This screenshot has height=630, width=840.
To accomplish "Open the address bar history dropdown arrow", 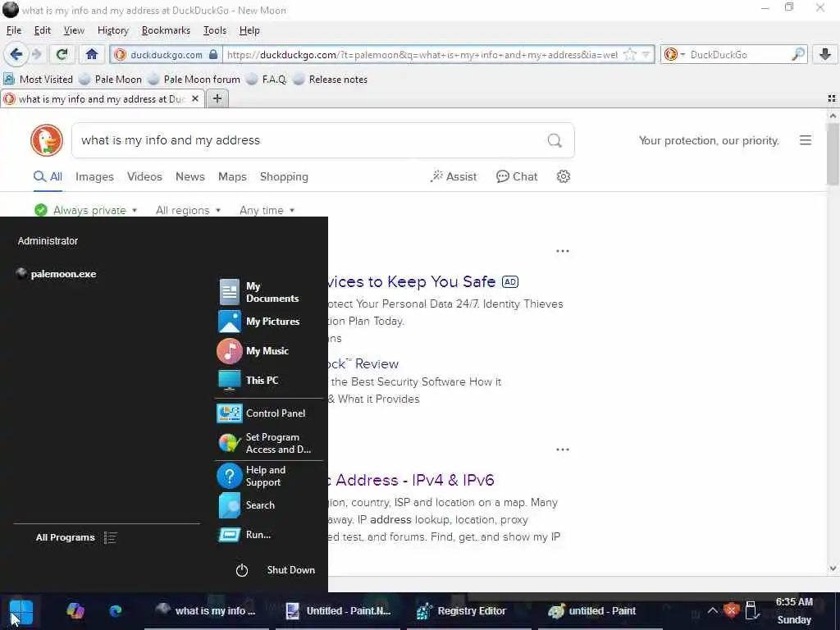I will pyautogui.click(x=646, y=54).
